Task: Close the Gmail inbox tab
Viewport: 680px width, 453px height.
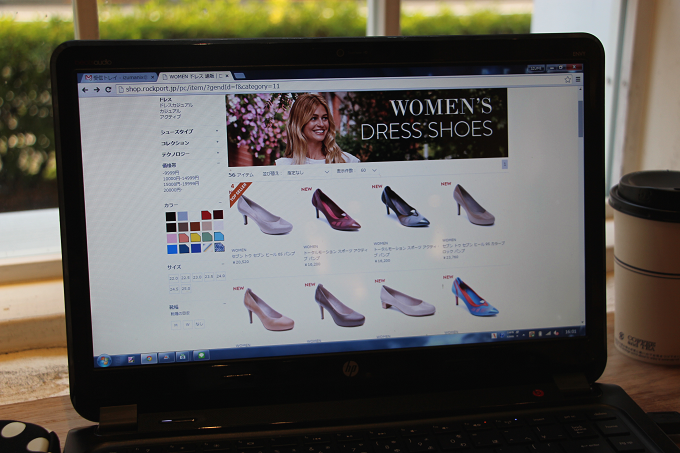Action: (x=156, y=77)
